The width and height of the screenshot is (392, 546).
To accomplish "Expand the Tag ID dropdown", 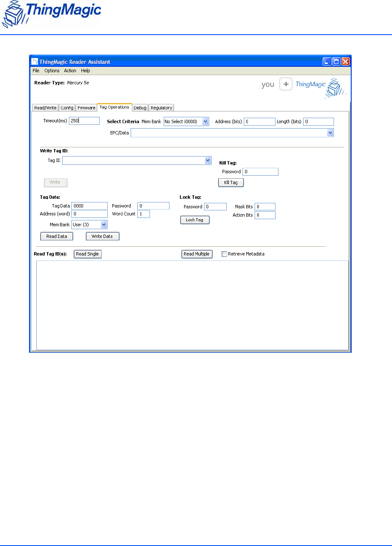I will [x=208, y=160].
